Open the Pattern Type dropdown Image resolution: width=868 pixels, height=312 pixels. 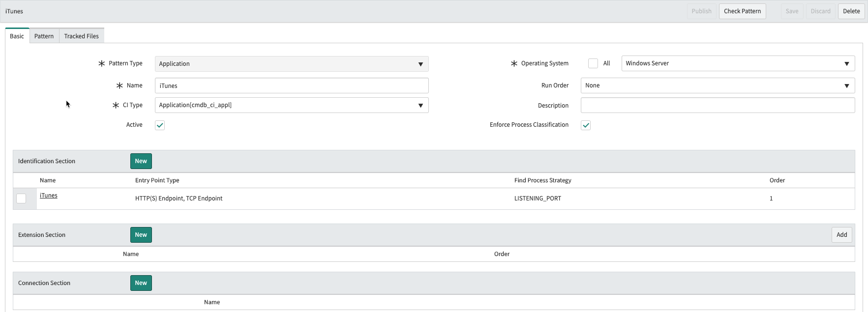(292, 64)
